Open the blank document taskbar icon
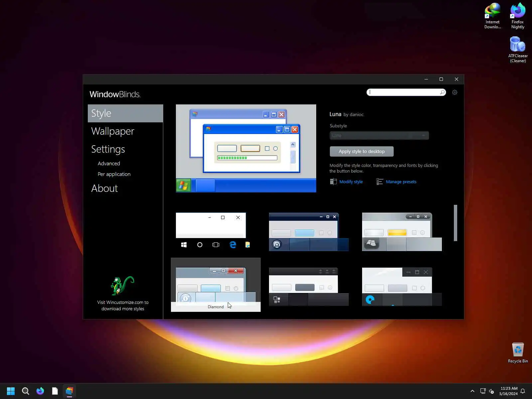Viewport: 532px width, 399px height. pyautogui.click(x=55, y=391)
